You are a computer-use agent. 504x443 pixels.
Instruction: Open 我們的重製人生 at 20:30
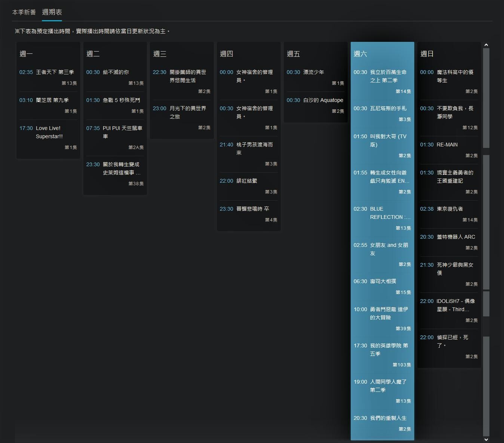point(388,418)
